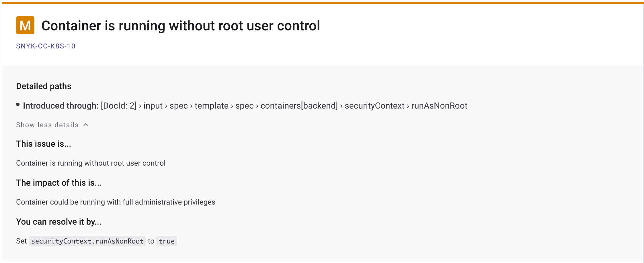Image resolution: width=644 pixels, height=263 pixels.
Task: Click the Show less details text
Action: pyautogui.click(x=47, y=125)
